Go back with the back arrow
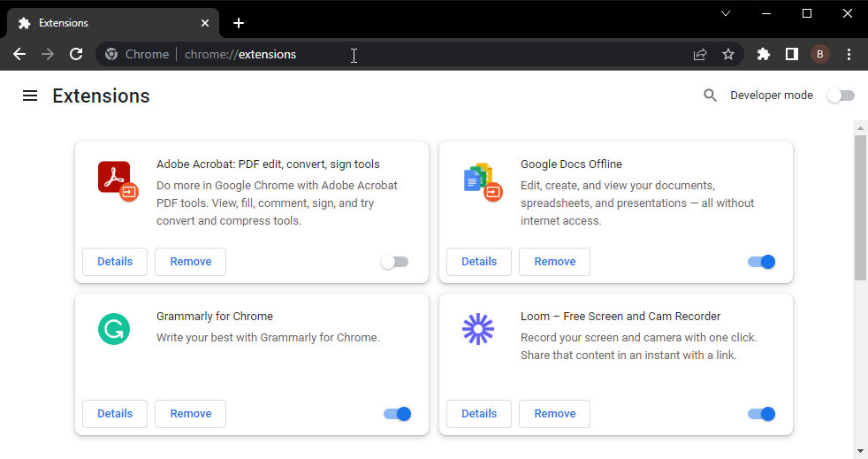 click(x=19, y=54)
